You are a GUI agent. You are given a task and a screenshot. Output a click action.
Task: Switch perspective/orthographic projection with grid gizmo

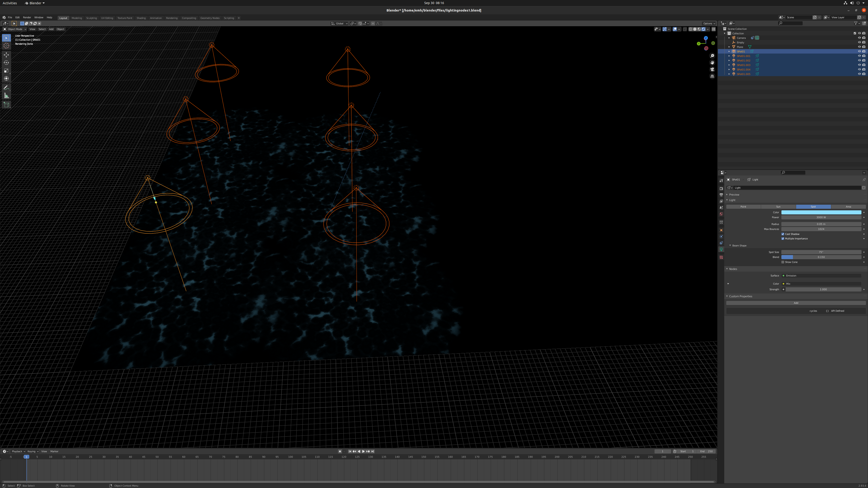712,76
